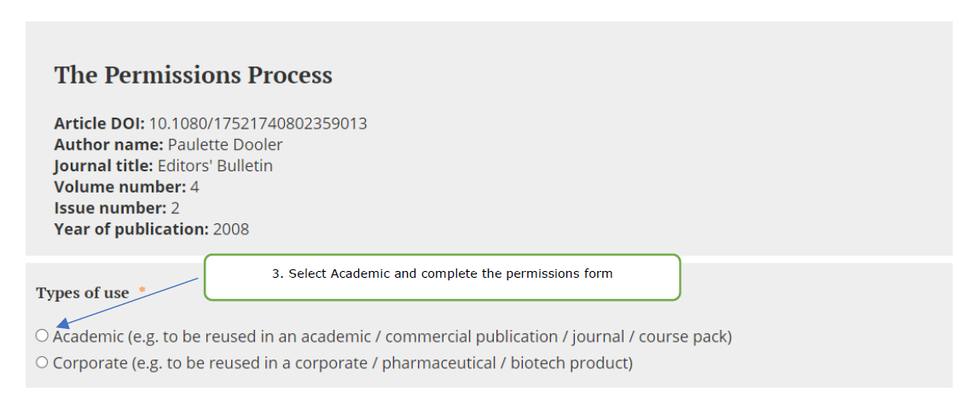Click the 'Article DOI:' label
Screen dimensions: 980x415
pos(99,124)
